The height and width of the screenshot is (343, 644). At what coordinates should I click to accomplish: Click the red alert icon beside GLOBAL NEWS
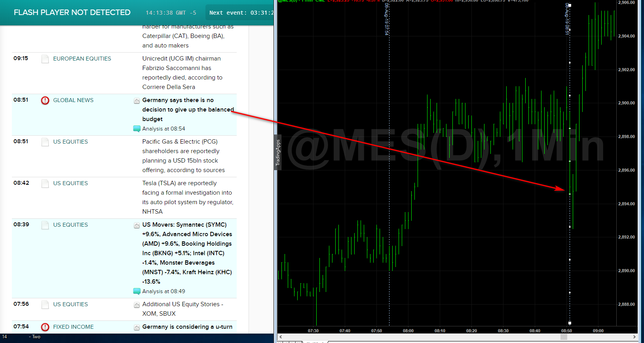tap(45, 100)
